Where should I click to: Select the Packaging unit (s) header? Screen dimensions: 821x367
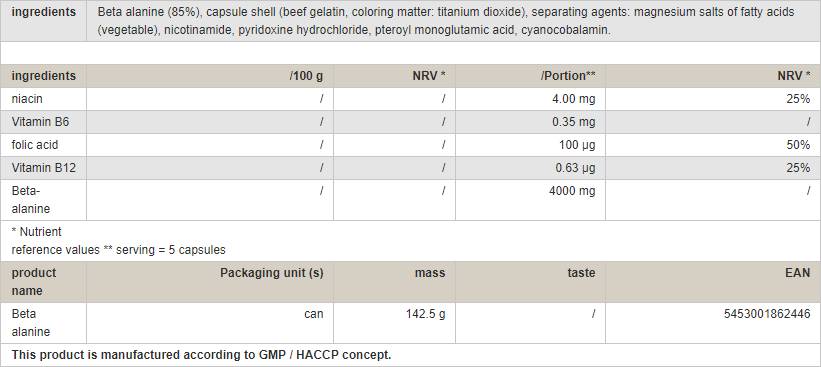click(x=272, y=273)
